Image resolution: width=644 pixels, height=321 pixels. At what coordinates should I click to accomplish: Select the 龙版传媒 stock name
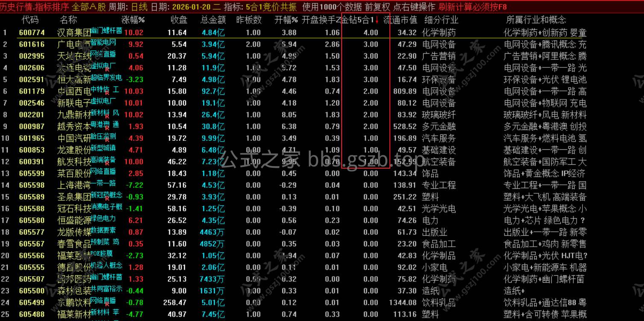coord(74,232)
